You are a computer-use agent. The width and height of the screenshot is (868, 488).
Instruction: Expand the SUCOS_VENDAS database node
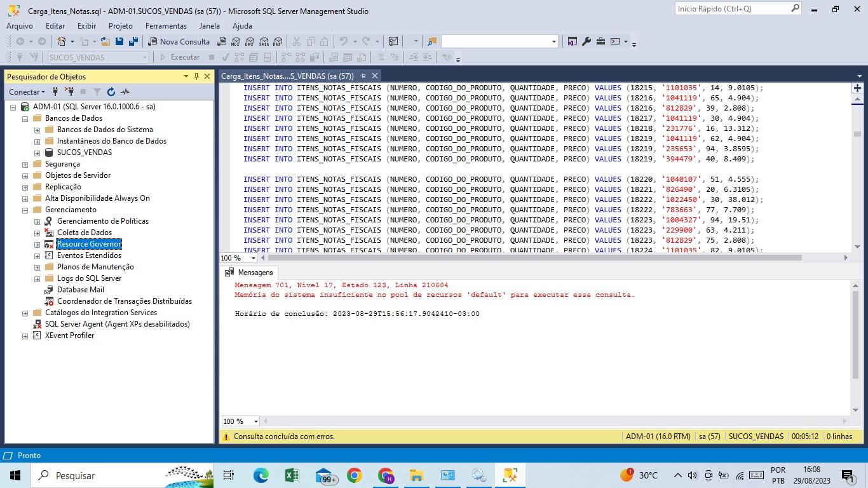tap(37, 152)
